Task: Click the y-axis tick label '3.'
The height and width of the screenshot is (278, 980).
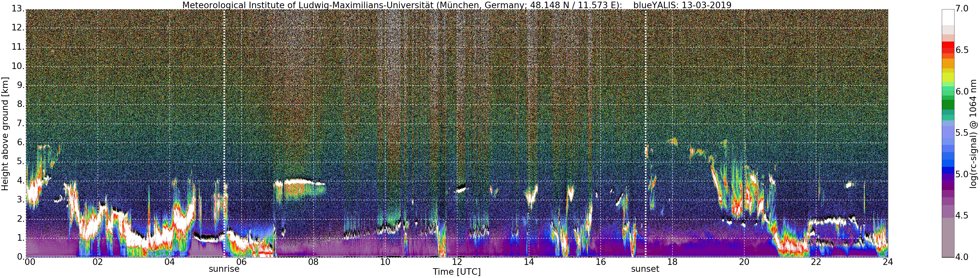Action: 21,200
